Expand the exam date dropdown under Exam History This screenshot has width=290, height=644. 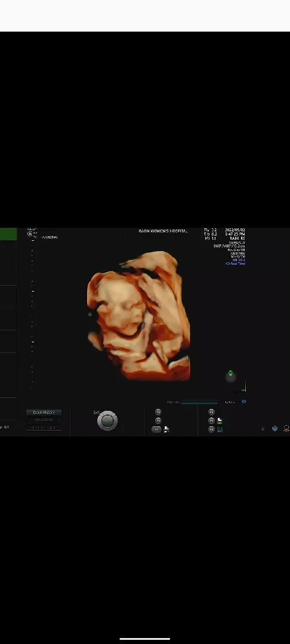click(44, 420)
